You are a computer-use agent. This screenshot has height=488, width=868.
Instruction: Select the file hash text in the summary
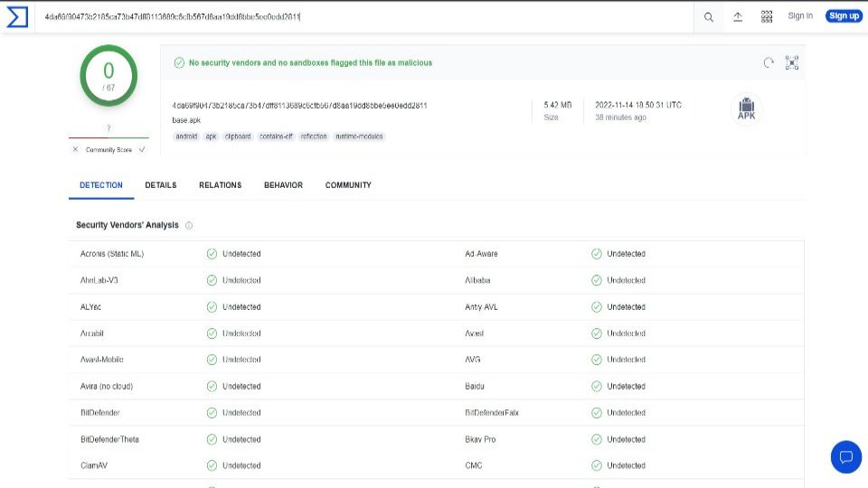pos(299,105)
